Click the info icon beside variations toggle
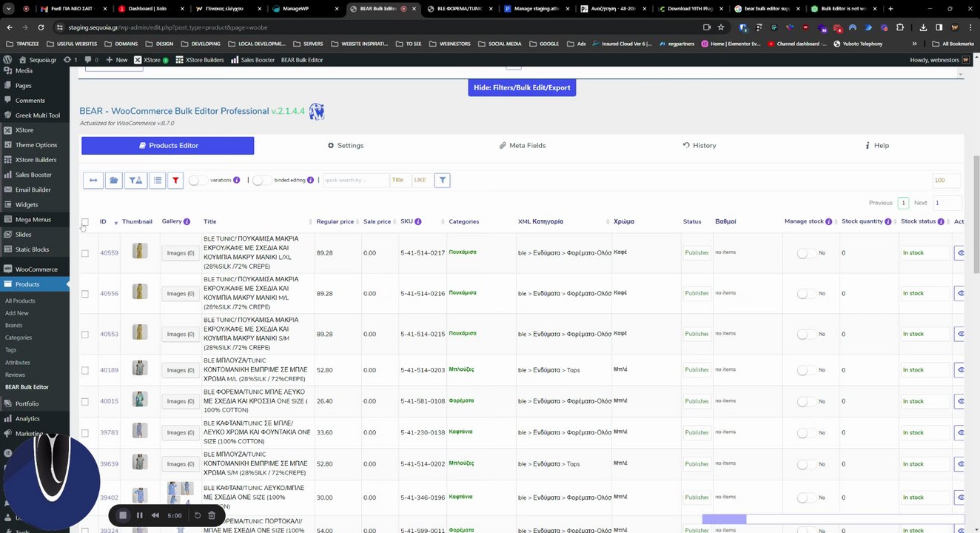Viewport: 980px width, 533px height. click(x=237, y=180)
